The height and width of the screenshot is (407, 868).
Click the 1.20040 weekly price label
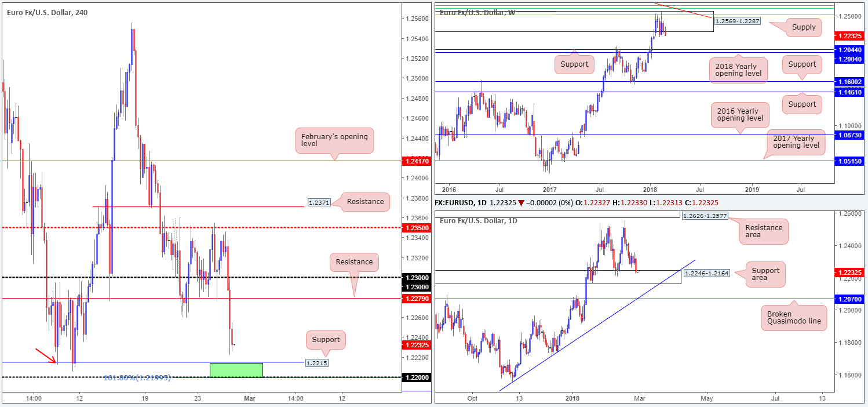coord(851,60)
